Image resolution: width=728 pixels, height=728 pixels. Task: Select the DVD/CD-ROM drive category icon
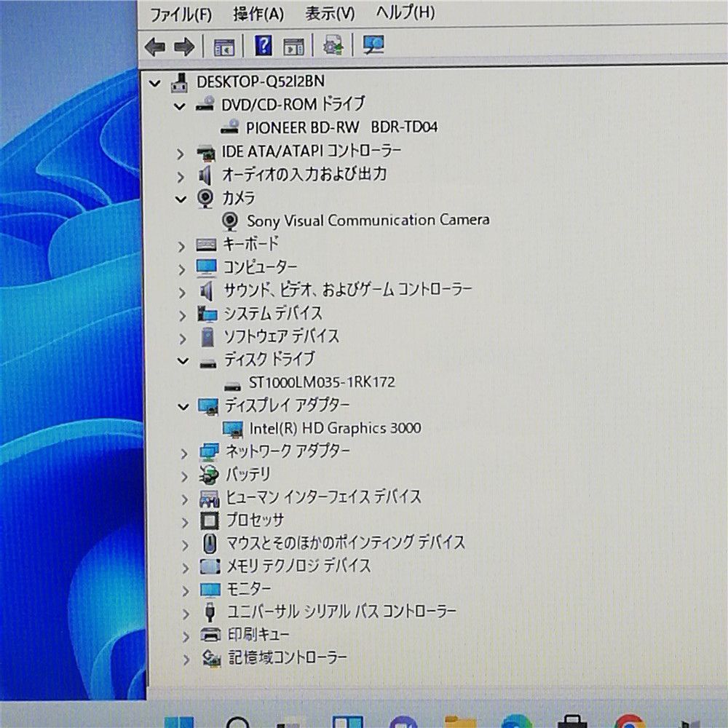pyautogui.click(x=205, y=104)
